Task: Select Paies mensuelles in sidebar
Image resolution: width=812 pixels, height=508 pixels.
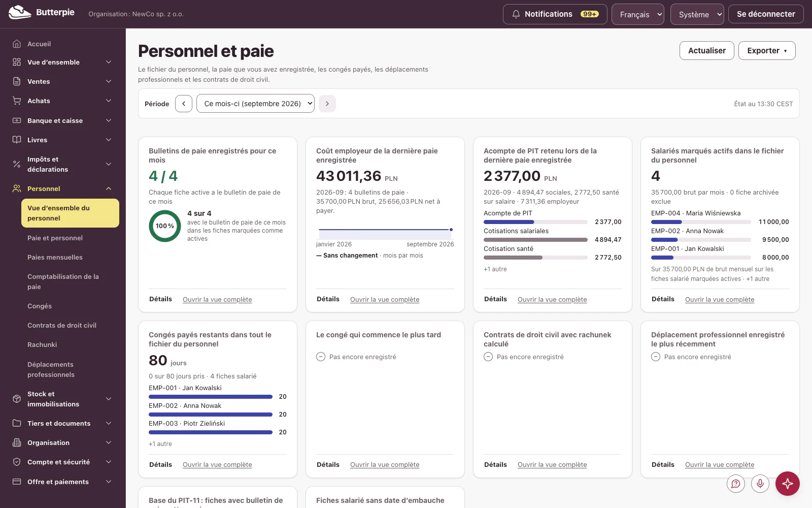Action: coord(55,257)
